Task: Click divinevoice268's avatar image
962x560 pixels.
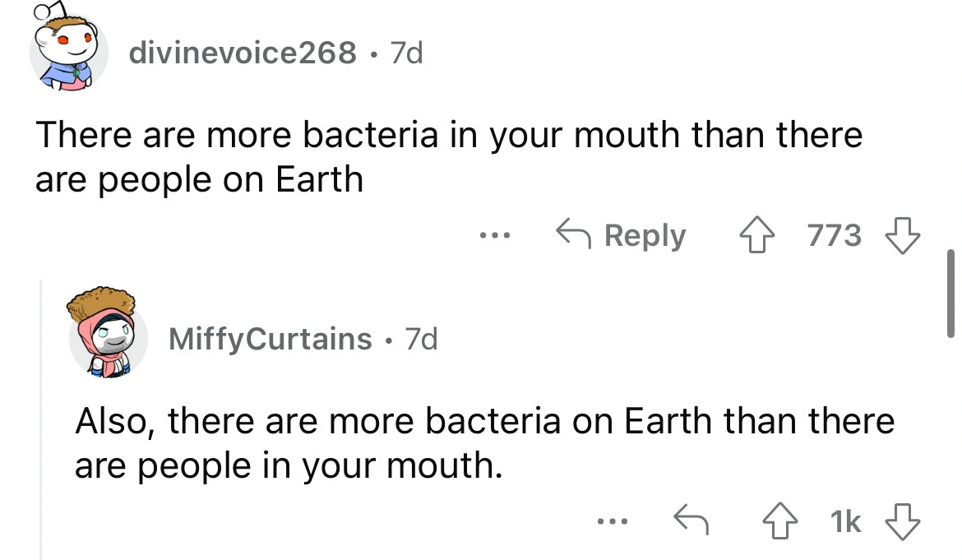Action: [x=68, y=53]
